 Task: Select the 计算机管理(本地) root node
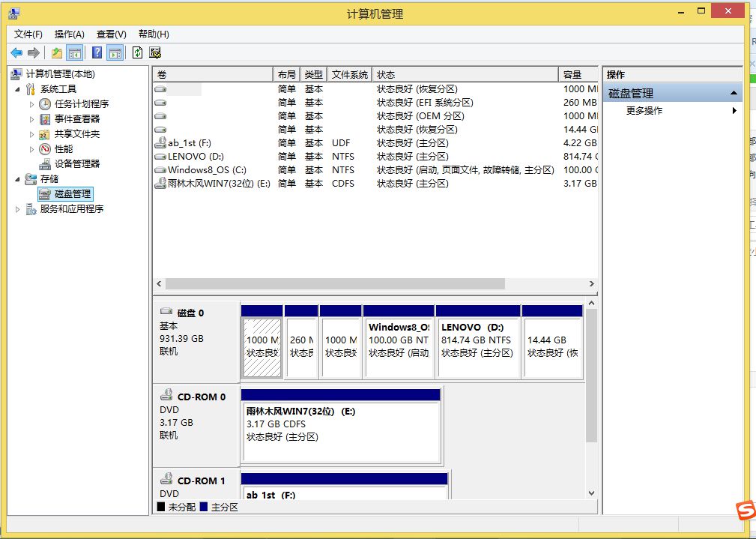point(60,73)
